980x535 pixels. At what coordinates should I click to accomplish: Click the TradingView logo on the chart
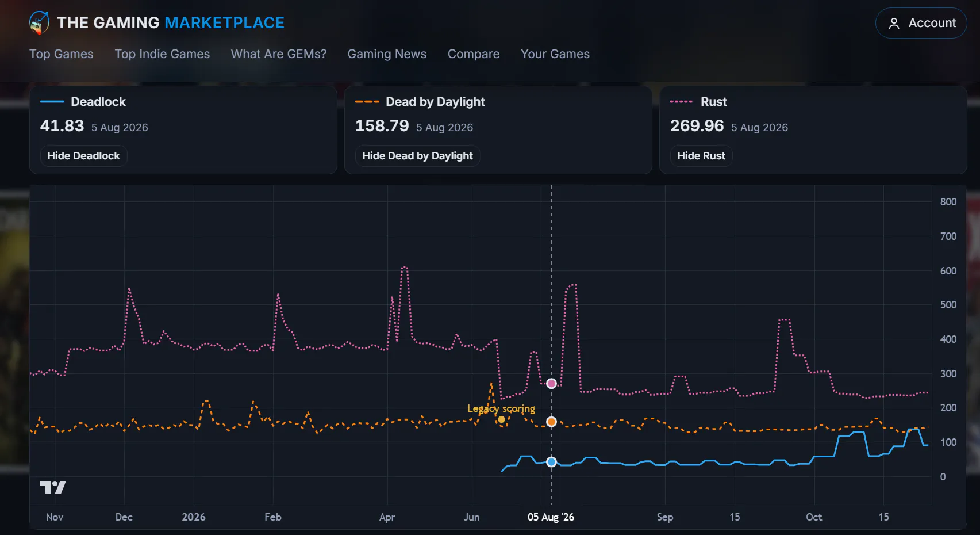[53, 488]
